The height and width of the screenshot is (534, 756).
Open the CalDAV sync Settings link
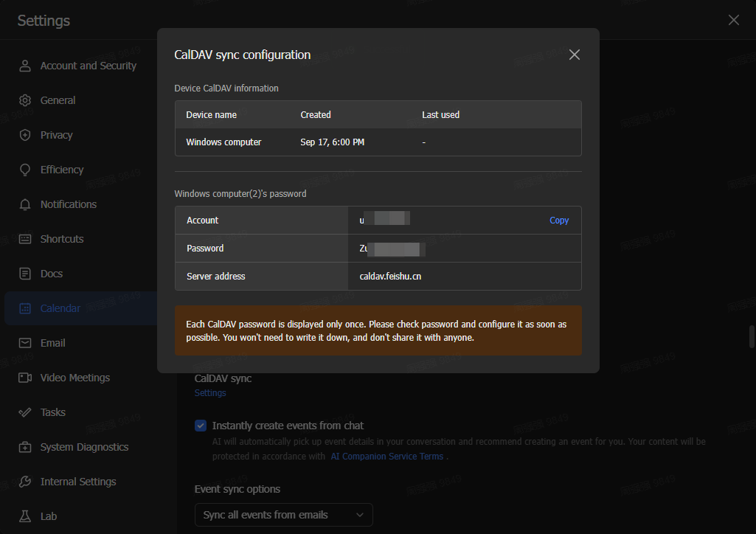click(x=210, y=393)
